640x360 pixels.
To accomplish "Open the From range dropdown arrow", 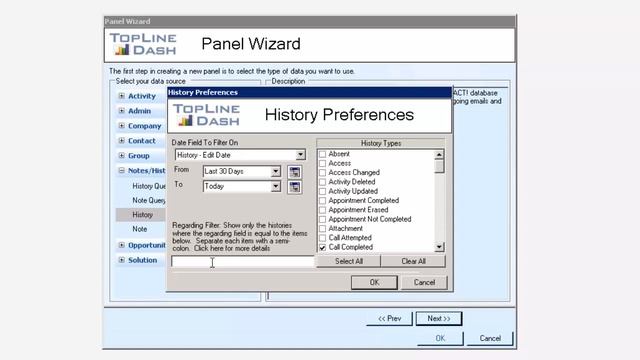I will pos(276,171).
